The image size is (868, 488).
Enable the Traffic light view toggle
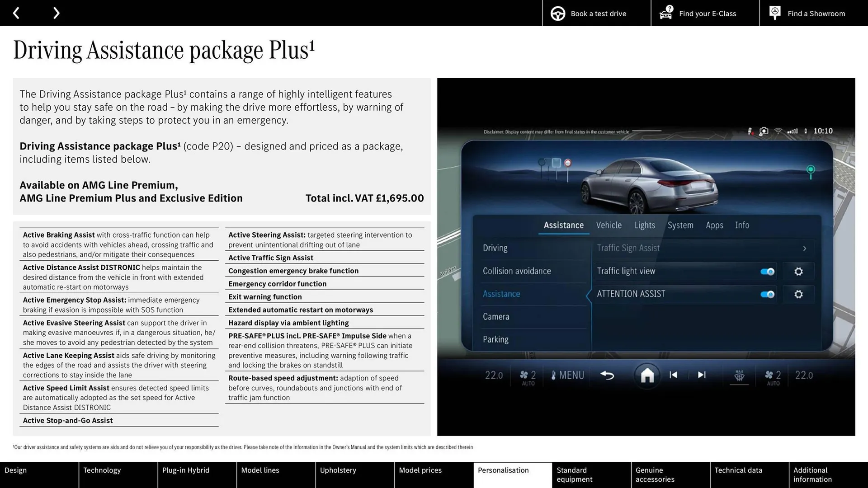(x=767, y=271)
